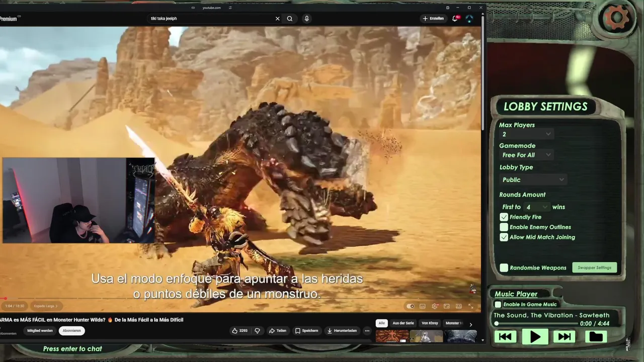Toggle autoplay switch in video player

[411, 306]
